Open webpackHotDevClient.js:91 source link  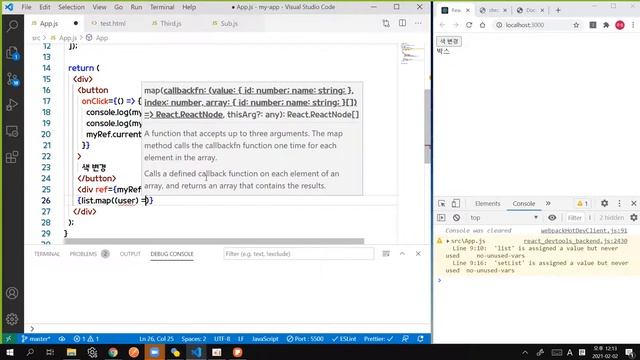point(584,231)
